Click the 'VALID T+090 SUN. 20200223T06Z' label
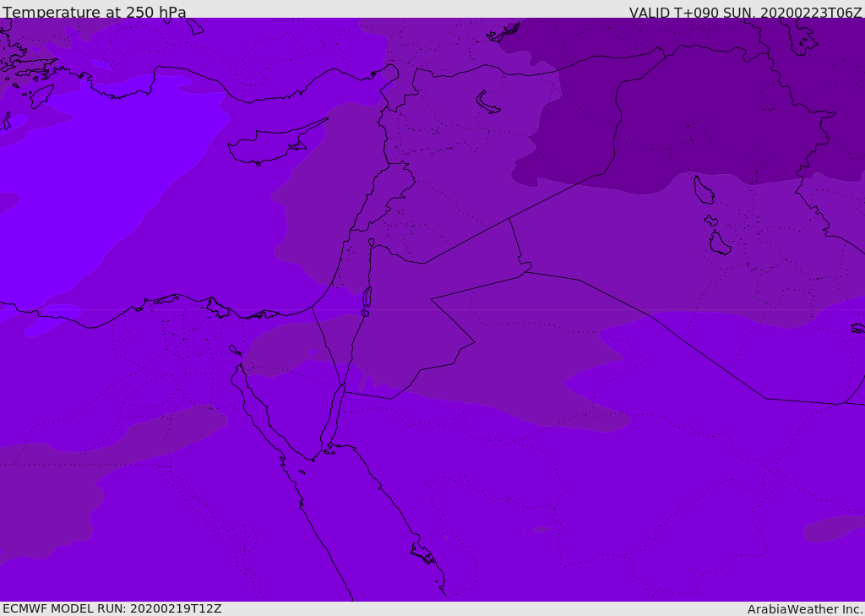Viewport: 865px width, 616px height. (x=745, y=13)
